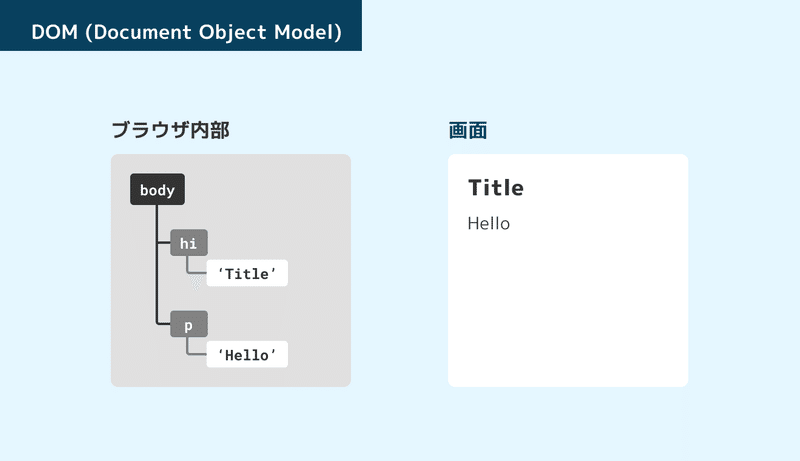Click the branch line leading to h1 node
This screenshot has height=461, width=800.
point(164,242)
